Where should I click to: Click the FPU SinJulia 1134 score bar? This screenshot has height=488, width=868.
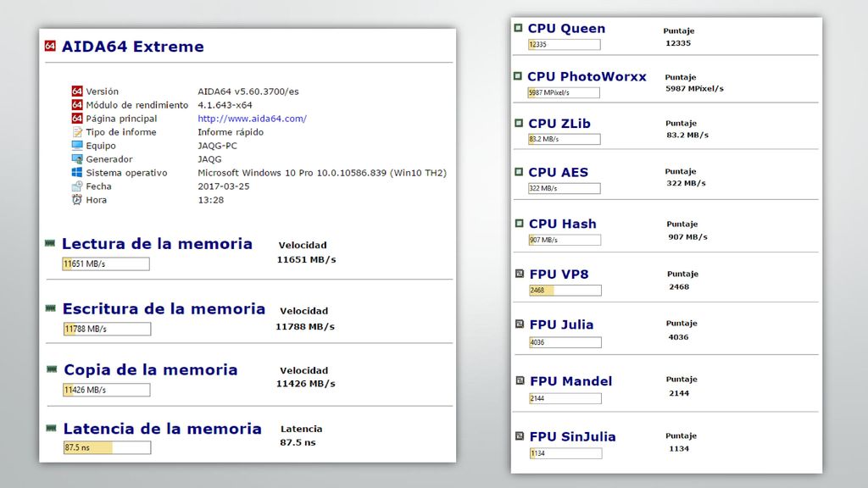tap(565, 453)
